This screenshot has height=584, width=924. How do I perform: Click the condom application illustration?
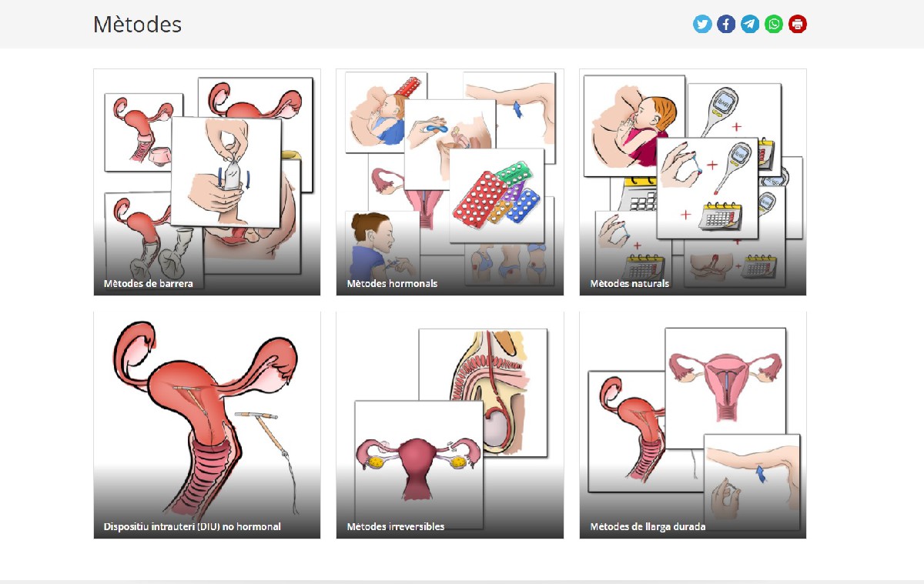tap(226, 172)
